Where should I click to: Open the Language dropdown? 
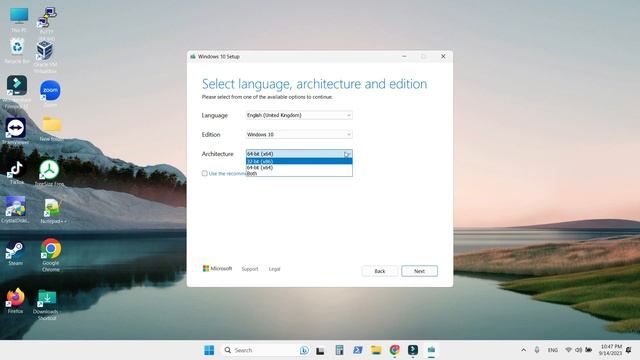click(x=299, y=116)
